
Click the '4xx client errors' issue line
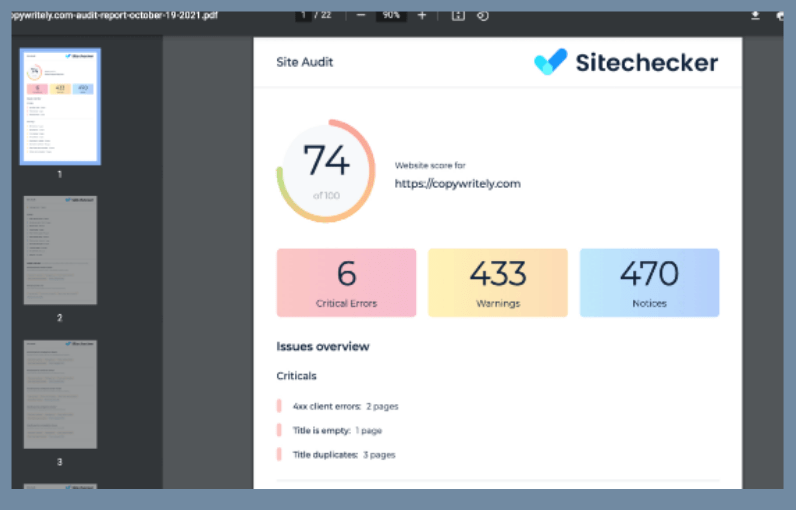point(343,407)
